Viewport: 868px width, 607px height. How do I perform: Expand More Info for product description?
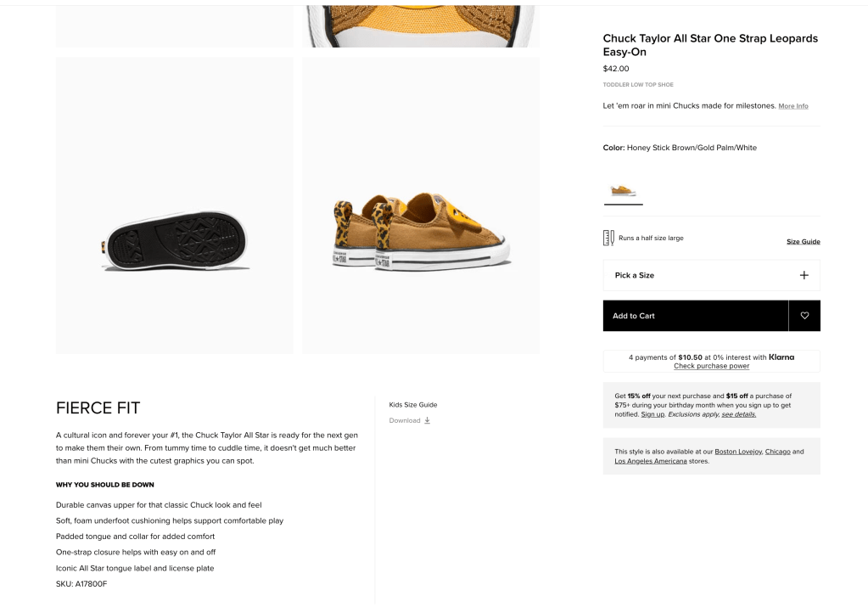pyautogui.click(x=793, y=106)
